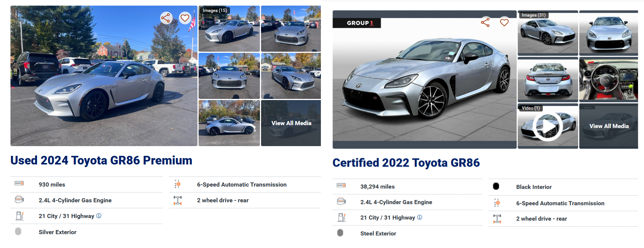Select 'Steel Exterior' text
This screenshot has height=248, width=644.
click(378, 233)
